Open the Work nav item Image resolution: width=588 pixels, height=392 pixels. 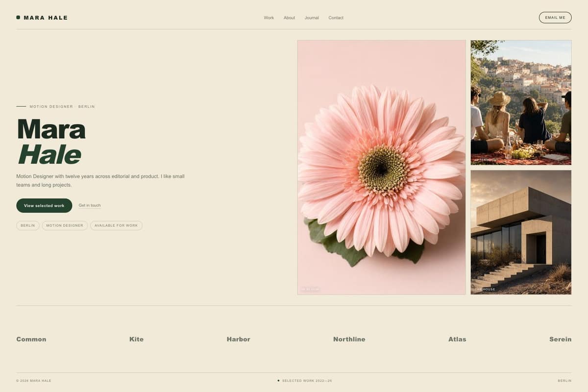pyautogui.click(x=269, y=18)
